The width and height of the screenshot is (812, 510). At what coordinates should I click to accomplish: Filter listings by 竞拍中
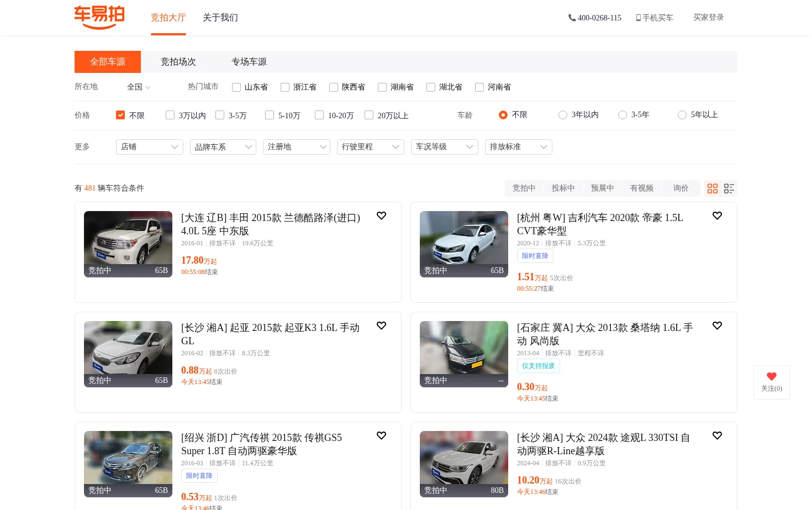coord(524,188)
